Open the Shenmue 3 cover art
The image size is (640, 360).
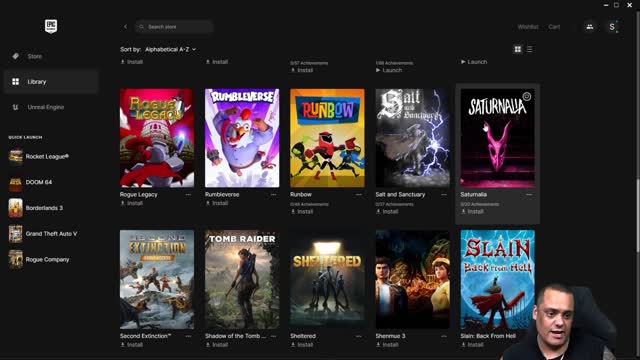(x=413, y=280)
